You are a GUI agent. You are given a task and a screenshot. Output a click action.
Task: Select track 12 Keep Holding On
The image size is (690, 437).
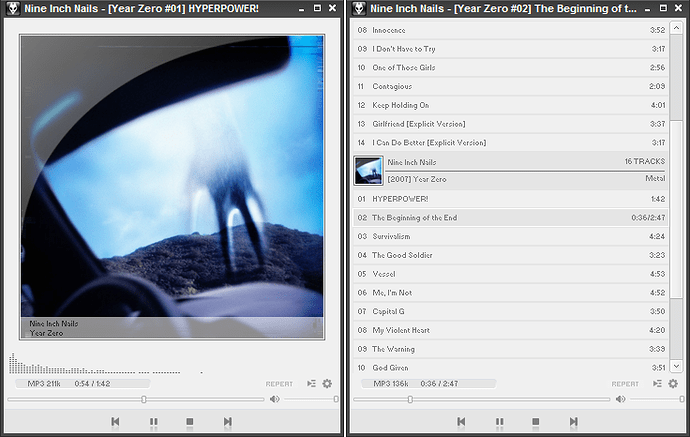pyautogui.click(x=511, y=105)
